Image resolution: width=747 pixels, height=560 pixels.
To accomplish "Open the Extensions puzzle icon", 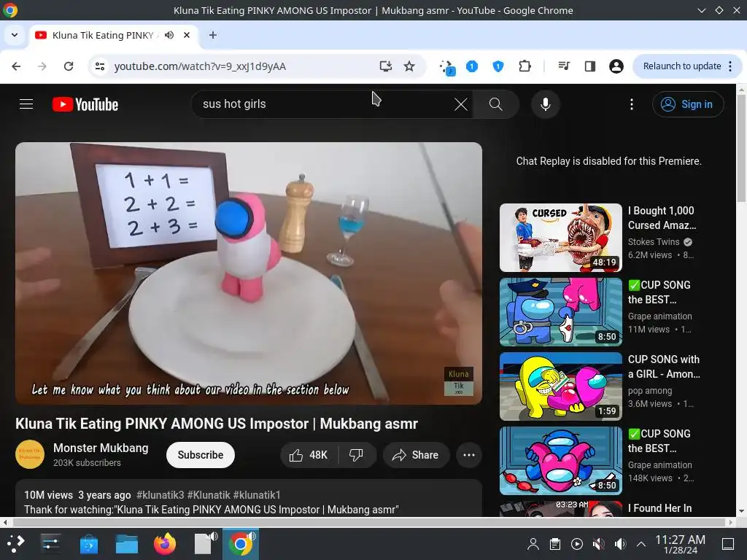I will click(525, 66).
